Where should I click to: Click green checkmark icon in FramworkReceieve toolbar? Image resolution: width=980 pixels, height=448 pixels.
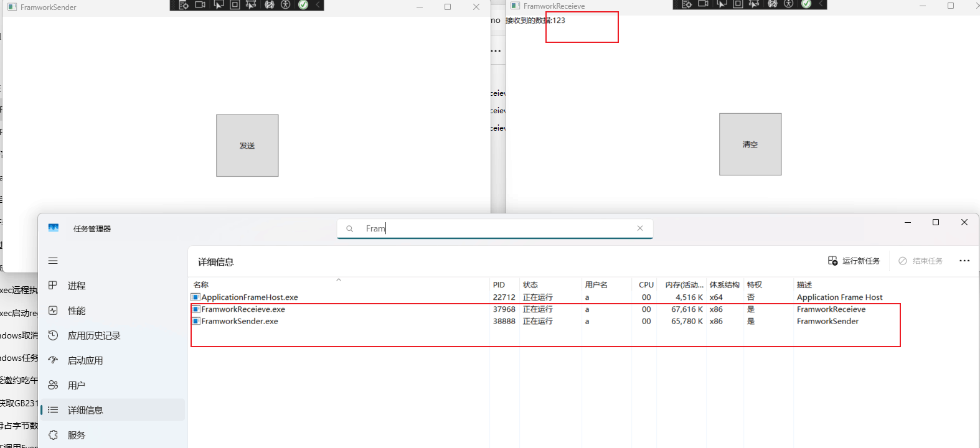806,4
